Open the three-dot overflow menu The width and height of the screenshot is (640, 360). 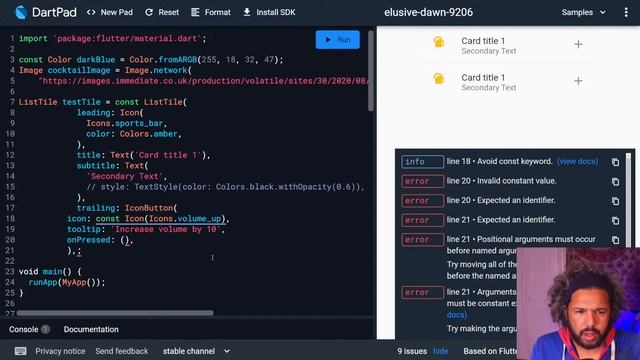(626, 12)
